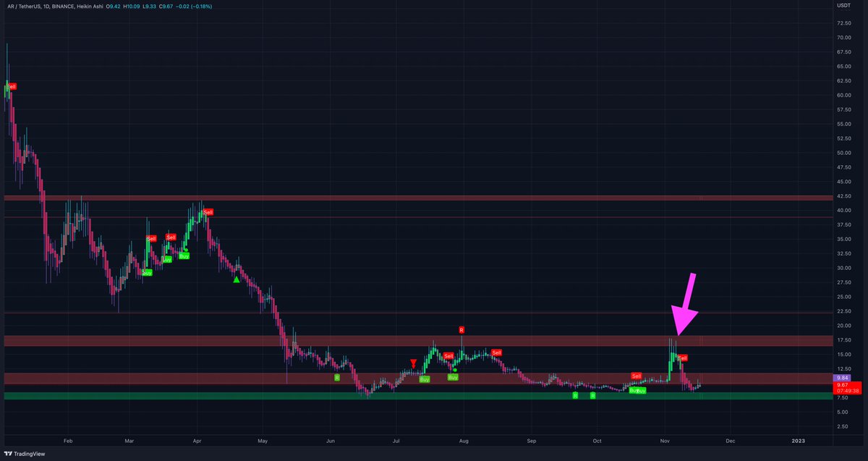The width and height of the screenshot is (868, 461).
Task: Click the red R signal above the August peak
Action: (461, 329)
